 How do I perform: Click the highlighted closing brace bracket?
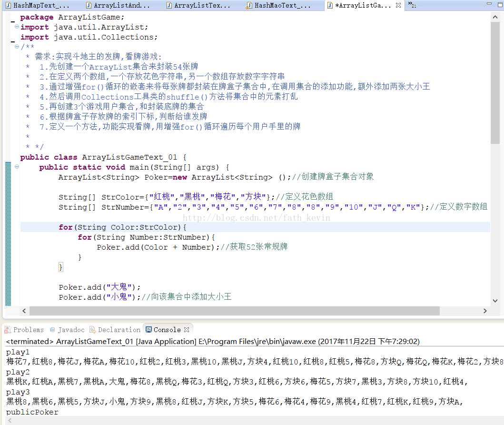tap(60, 267)
